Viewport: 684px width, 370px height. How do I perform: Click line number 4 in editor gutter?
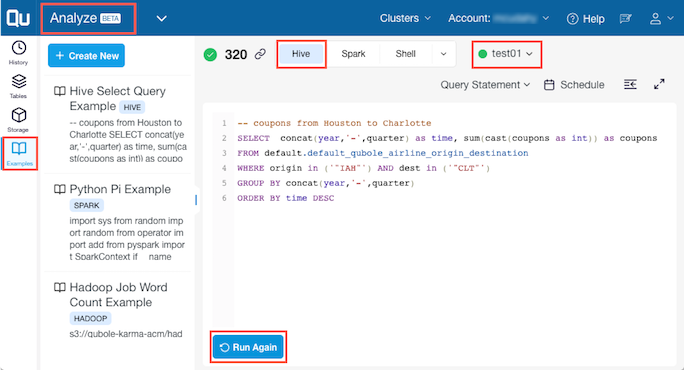coord(224,168)
